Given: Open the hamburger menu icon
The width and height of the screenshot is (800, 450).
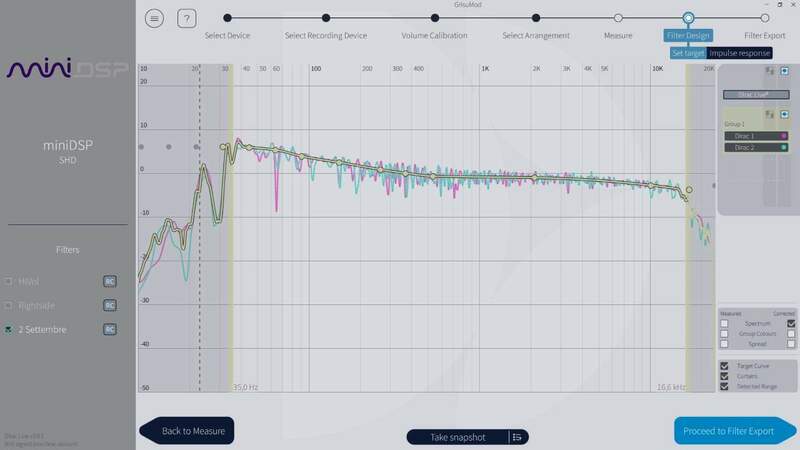Looking at the screenshot, I should coord(154,18).
